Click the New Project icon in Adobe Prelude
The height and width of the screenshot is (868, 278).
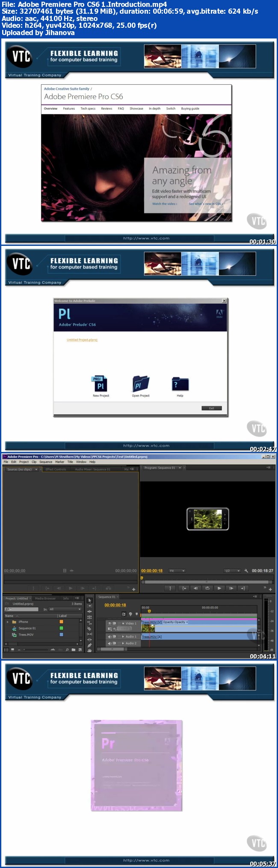(x=101, y=384)
